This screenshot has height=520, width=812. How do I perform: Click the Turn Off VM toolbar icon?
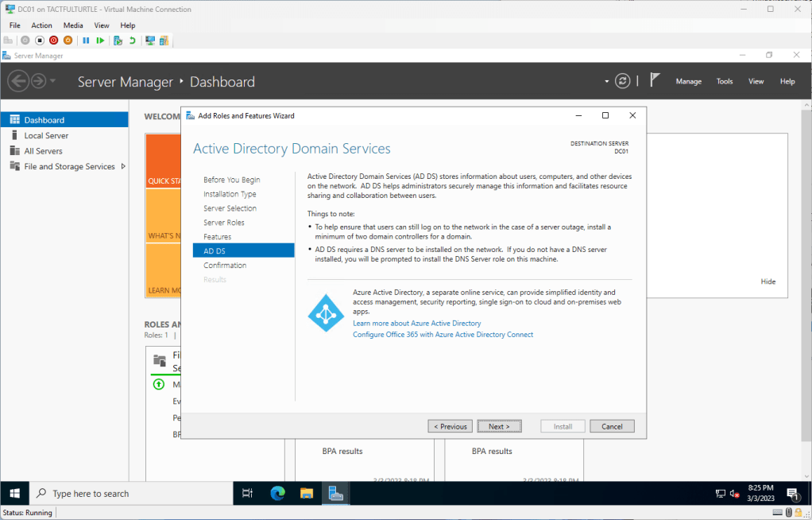coord(40,41)
